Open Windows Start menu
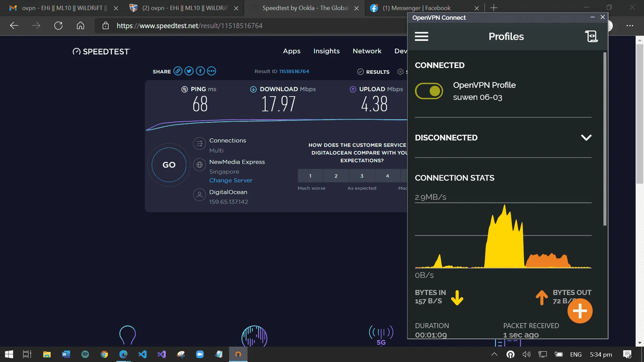The height and width of the screenshot is (362, 644). [9, 354]
